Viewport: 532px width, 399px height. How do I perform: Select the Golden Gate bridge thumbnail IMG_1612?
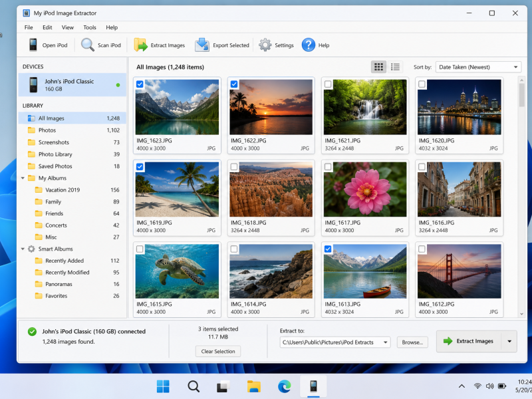(x=459, y=271)
